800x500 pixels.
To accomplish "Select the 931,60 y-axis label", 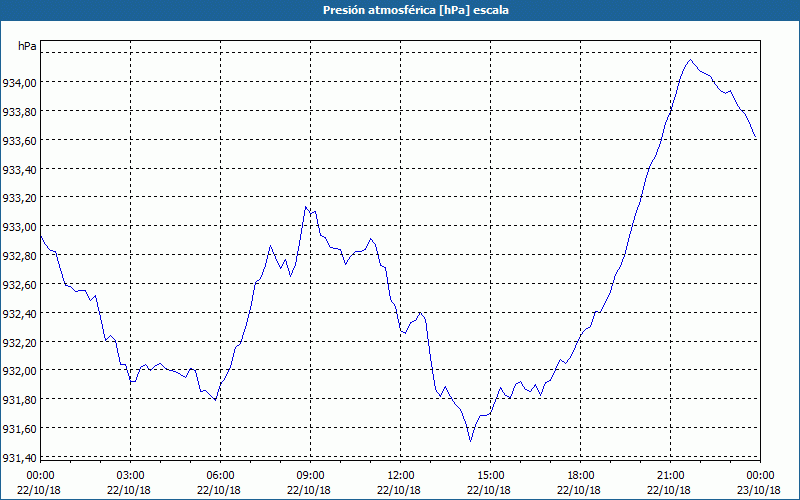I will (19, 429).
